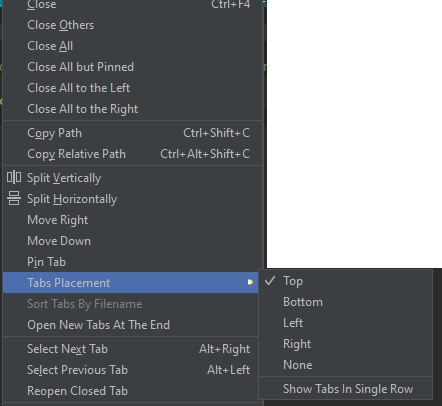Select Copy Path menu item

tap(133, 133)
